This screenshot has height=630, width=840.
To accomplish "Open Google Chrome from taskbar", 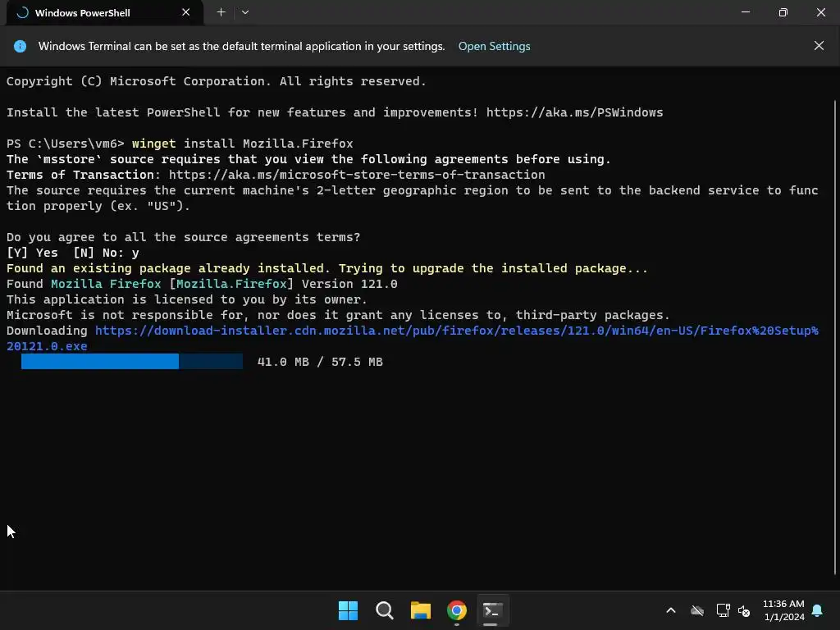I will coord(456,610).
